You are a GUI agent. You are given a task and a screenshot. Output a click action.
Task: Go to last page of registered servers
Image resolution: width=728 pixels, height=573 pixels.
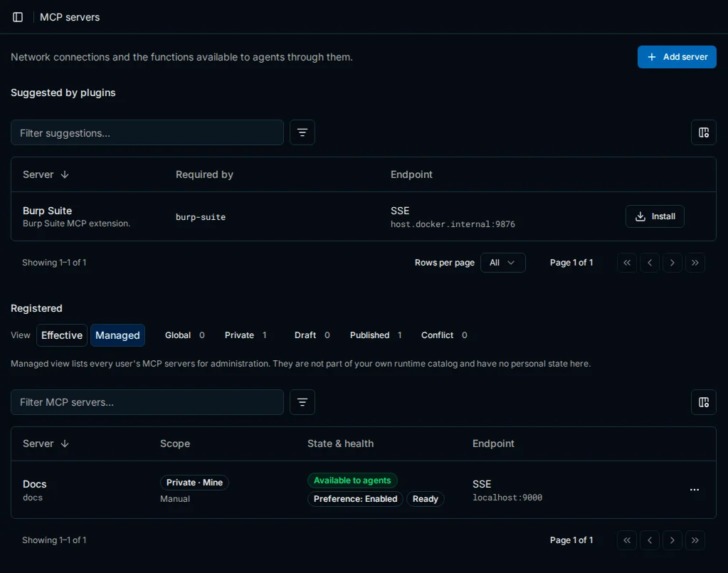coord(695,540)
